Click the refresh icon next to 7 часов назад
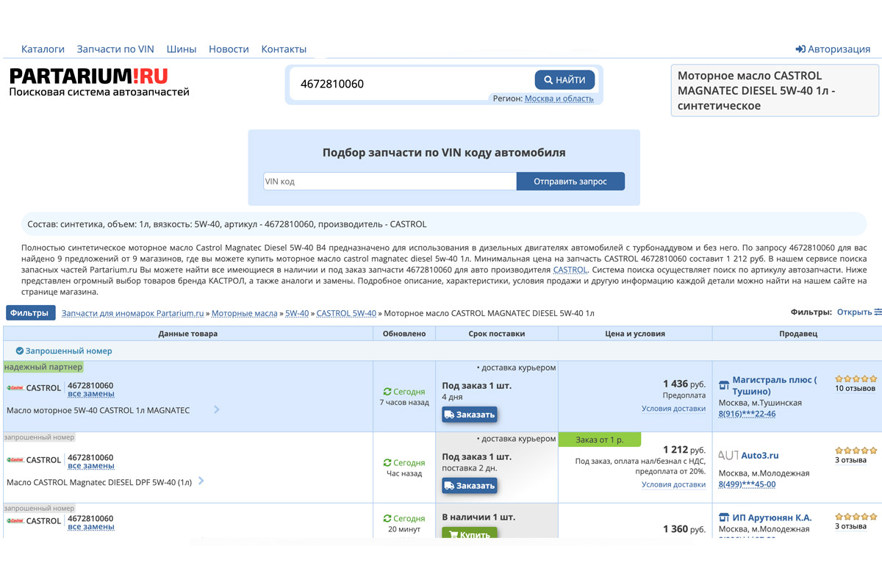Viewport: 882px width, 588px height. (x=387, y=392)
